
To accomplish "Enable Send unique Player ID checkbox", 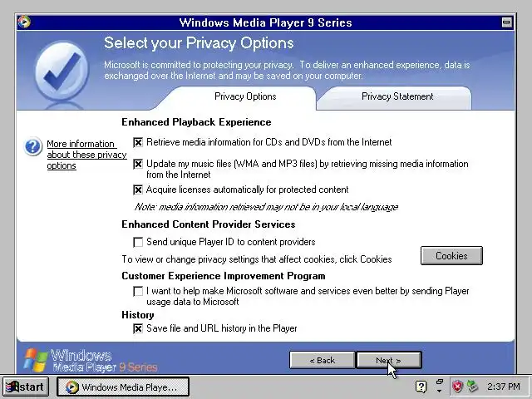I will 138,242.
